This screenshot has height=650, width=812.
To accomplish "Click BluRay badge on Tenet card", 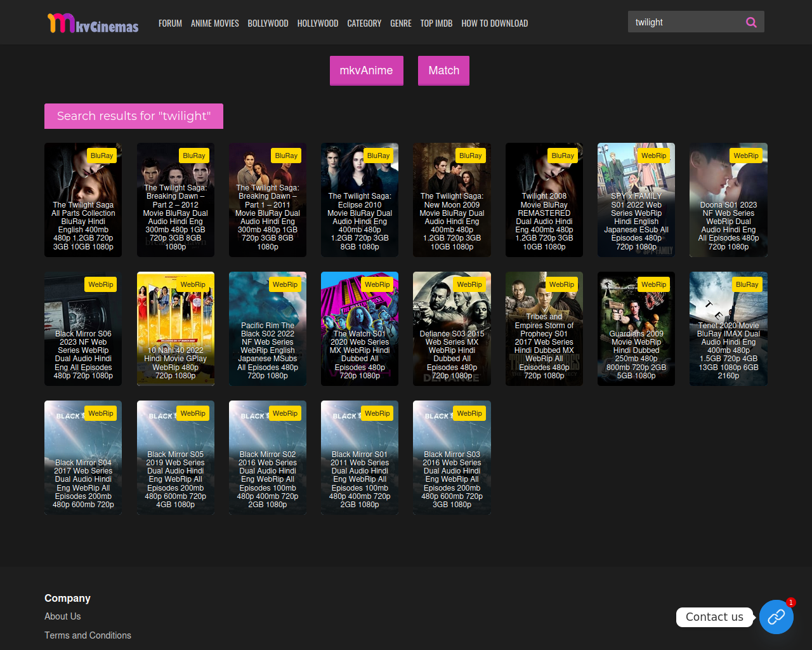I will pyautogui.click(x=747, y=284).
